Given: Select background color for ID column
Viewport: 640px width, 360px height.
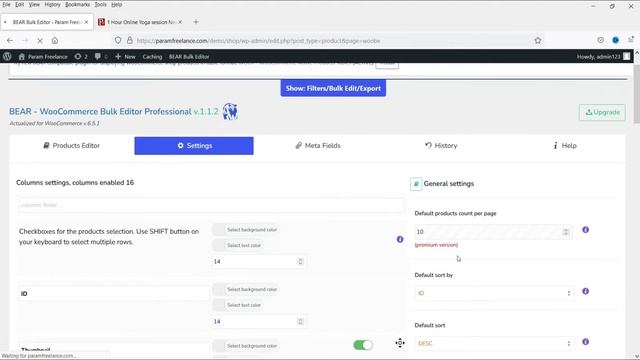Looking at the screenshot, I should [x=245, y=289].
